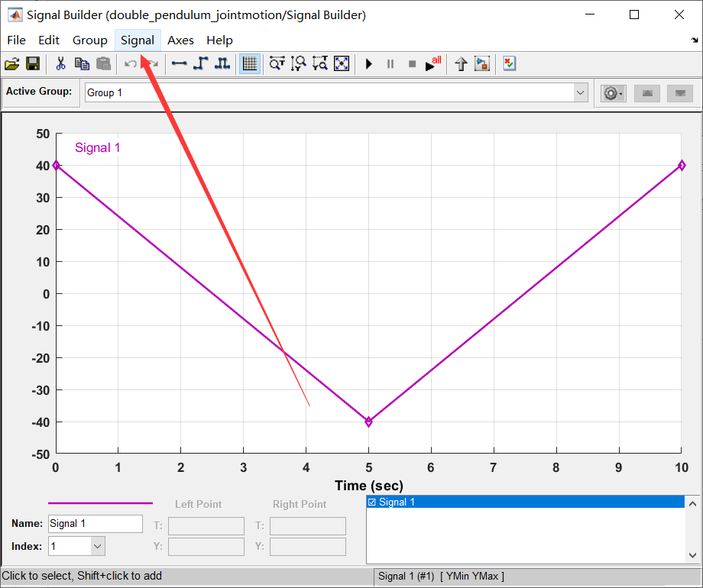Viewport: 703px width, 588px height.
Task: Add a step signal using the toolbar icon
Action: [x=201, y=64]
